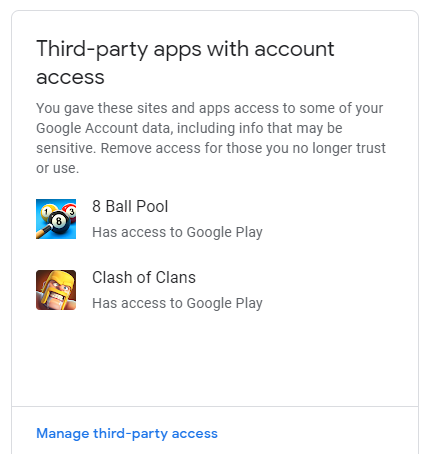
Task: Click the 'Third-party apps with account' heading line
Action: click(x=185, y=49)
